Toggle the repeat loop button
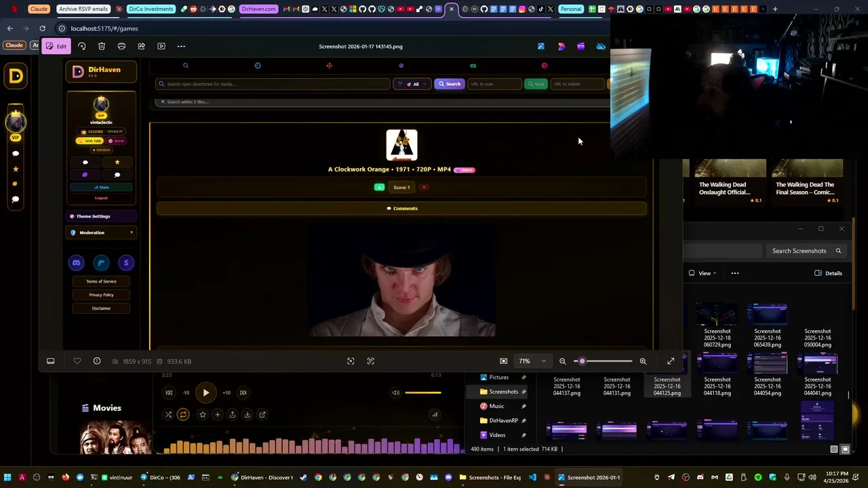 pyautogui.click(x=183, y=415)
